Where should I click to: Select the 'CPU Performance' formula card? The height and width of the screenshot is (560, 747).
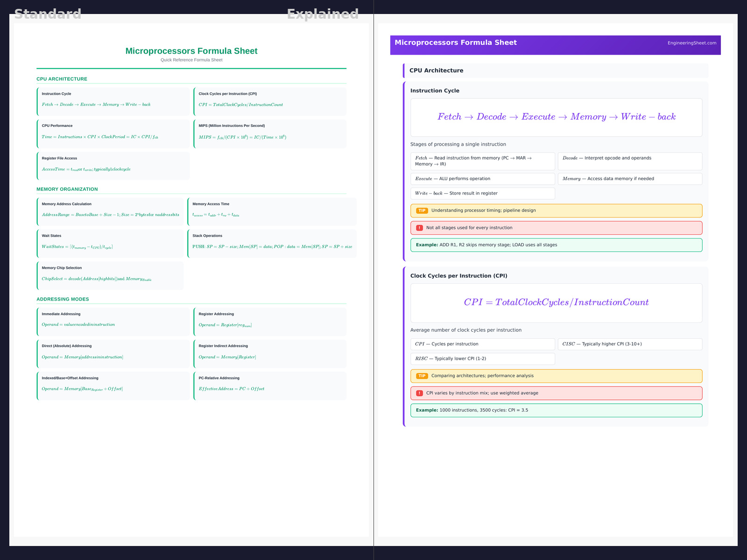(x=113, y=133)
